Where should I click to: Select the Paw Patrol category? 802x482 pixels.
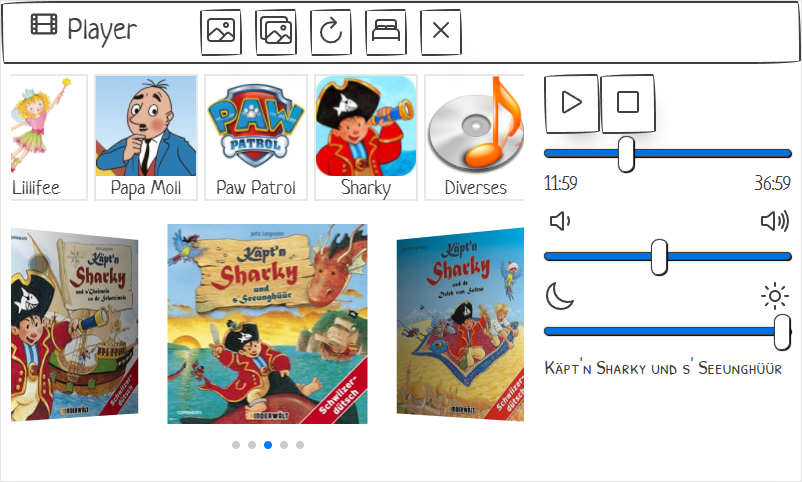(256, 138)
